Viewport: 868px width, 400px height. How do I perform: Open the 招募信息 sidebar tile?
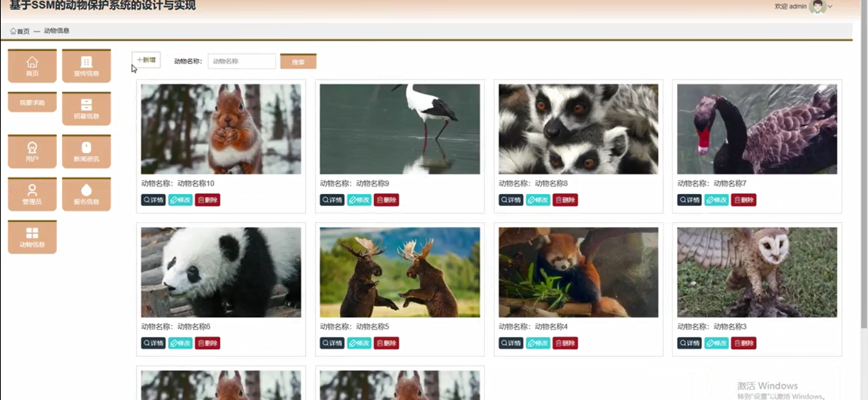point(86,108)
